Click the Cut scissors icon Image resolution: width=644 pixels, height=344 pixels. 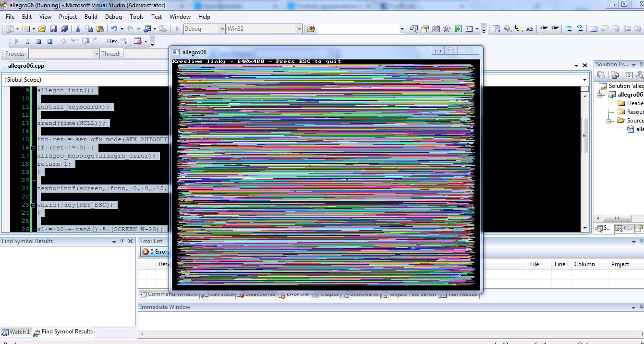(78, 29)
